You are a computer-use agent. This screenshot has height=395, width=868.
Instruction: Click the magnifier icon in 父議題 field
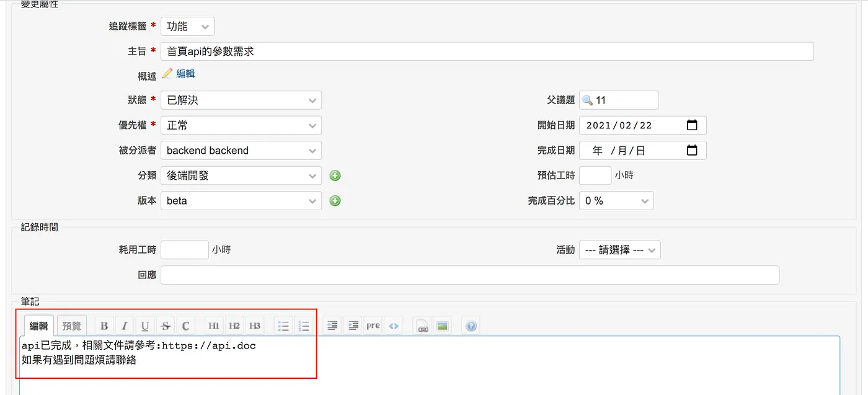coord(588,100)
